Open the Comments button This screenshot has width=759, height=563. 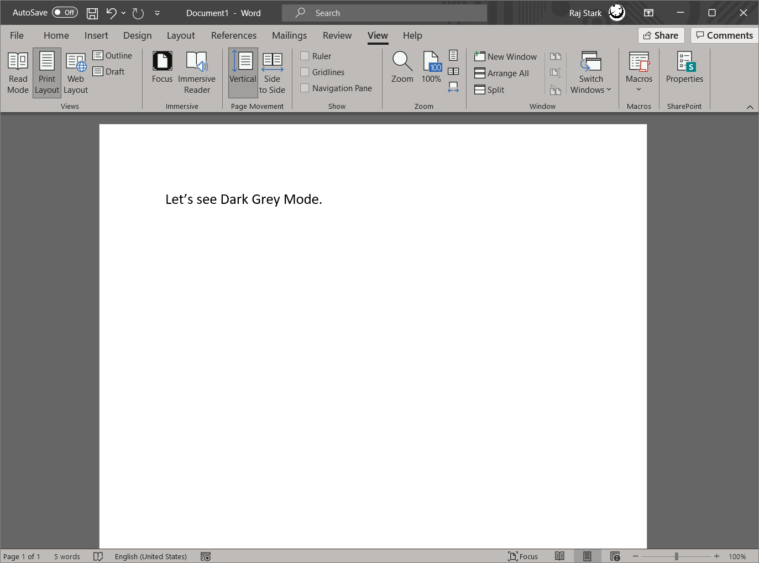coord(724,35)
